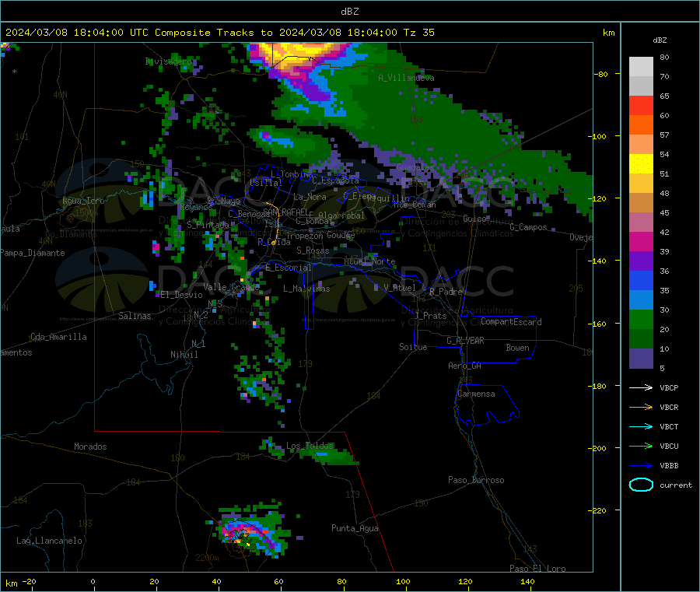700x592 pixels.
Task: Click the El_Desvio map label
Action: click(x=182, y=295)
